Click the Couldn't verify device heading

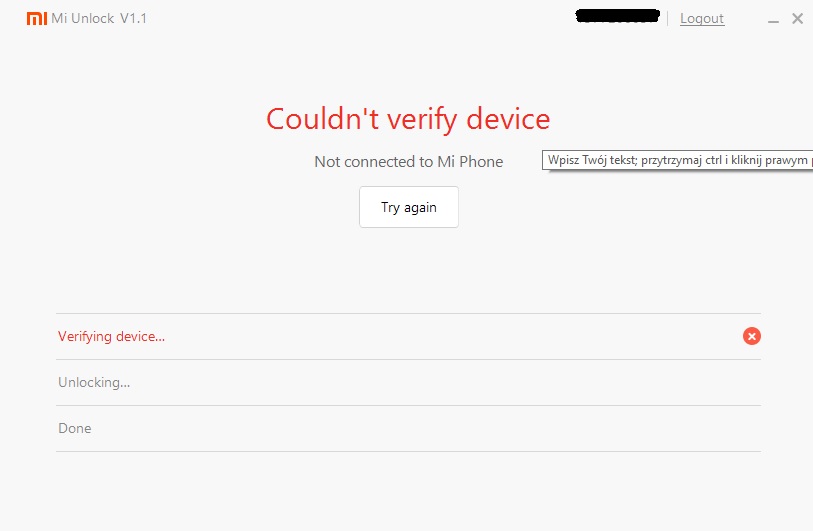tap(408, 119)
